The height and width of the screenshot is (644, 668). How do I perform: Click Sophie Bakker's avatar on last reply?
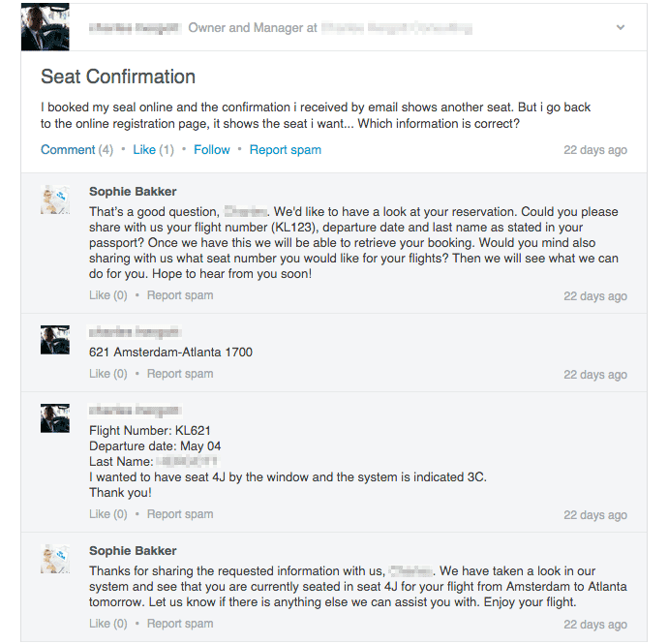tap(55, 559)
